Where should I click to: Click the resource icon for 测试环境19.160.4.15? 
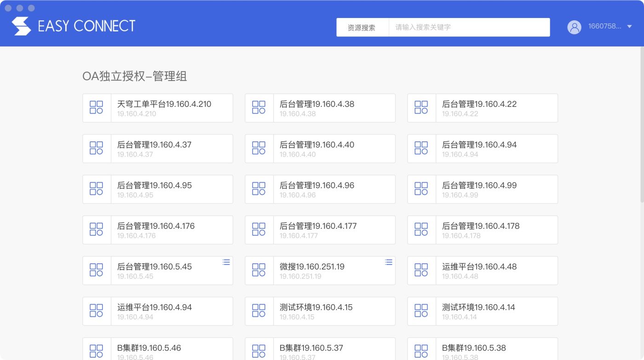[x=259, y=311]
